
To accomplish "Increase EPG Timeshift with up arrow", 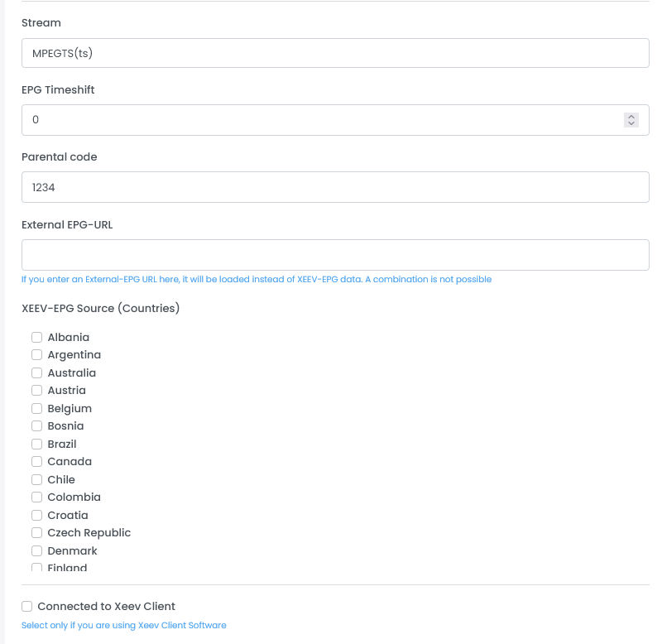I will (631, 117).
